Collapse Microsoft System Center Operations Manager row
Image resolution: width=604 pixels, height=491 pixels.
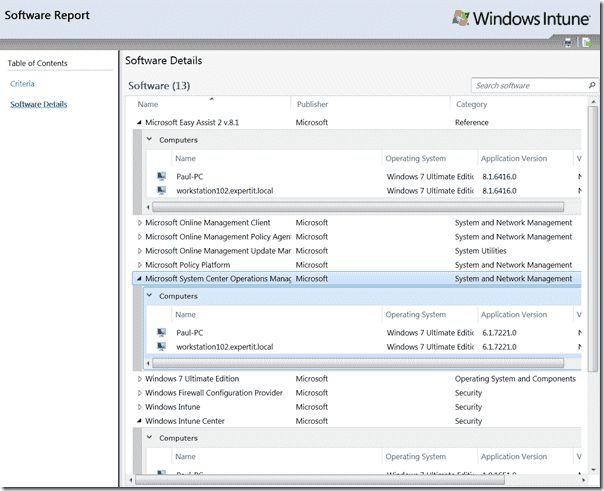click(x=139, y=278)
